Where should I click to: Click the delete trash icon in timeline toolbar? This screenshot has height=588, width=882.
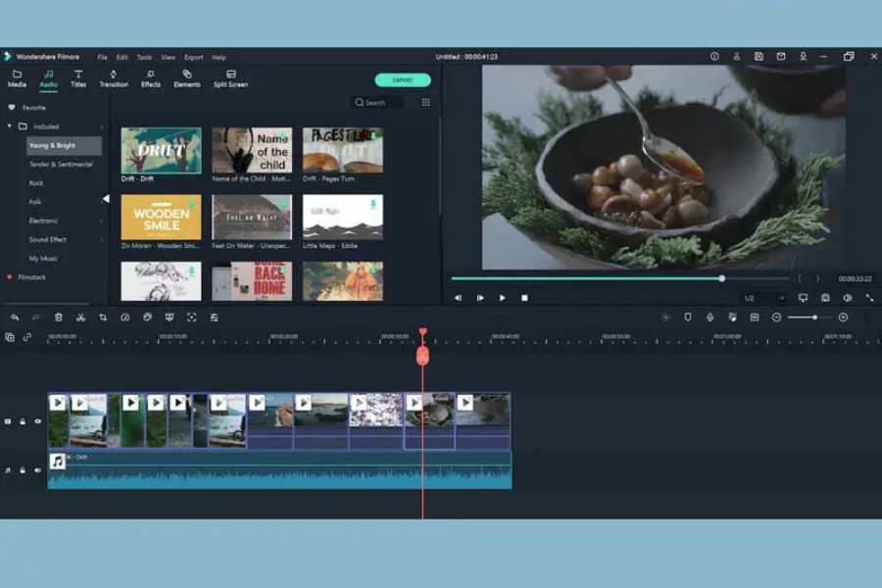(x=58, y=318)
